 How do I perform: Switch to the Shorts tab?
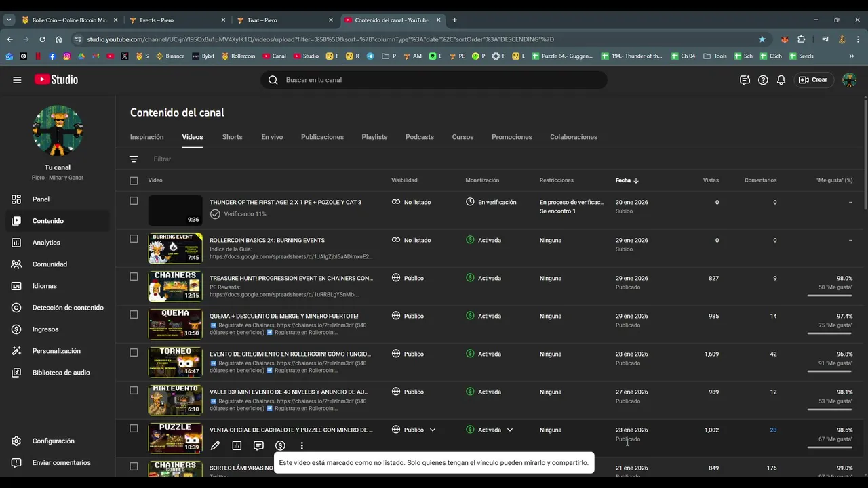tap(232, 137)
